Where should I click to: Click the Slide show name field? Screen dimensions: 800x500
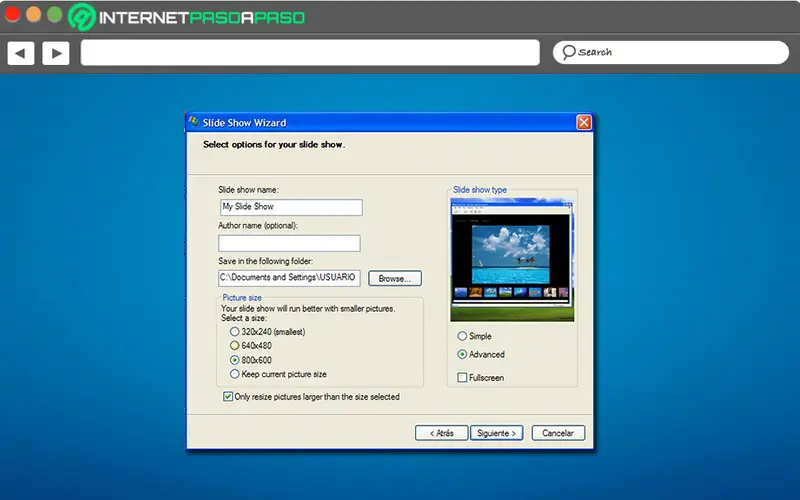click(291, 207)
